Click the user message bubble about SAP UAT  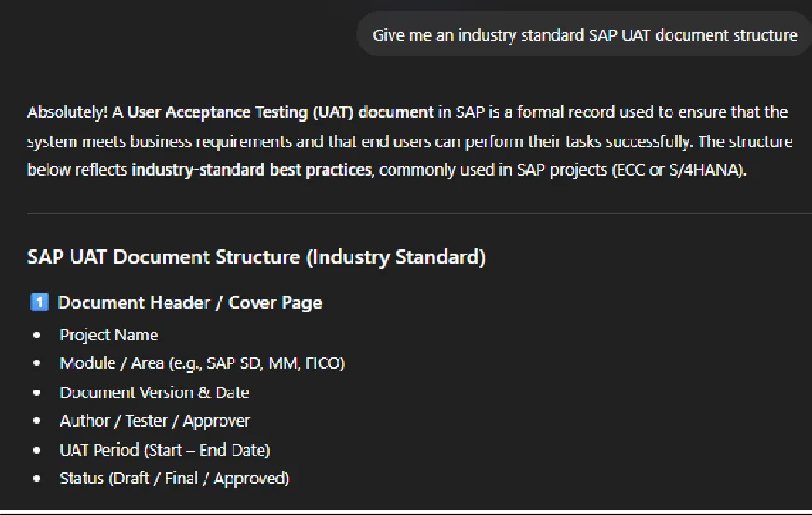point(584,34)
